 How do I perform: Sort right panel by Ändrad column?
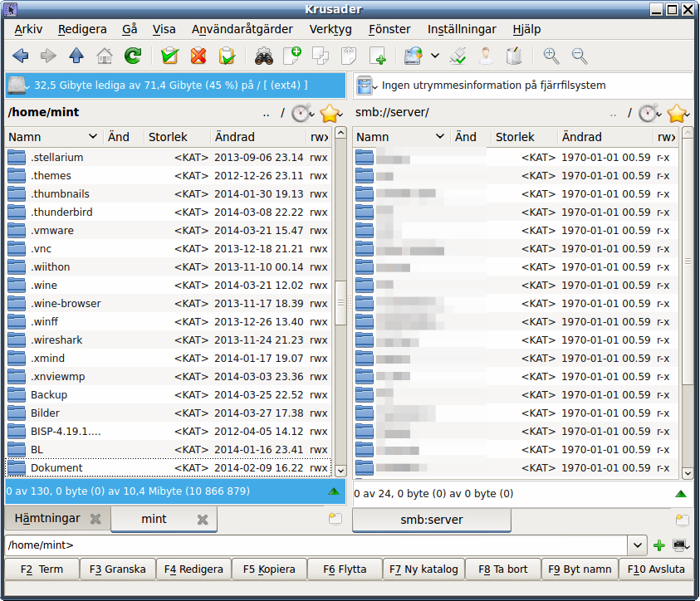click(x=605, y=137)
